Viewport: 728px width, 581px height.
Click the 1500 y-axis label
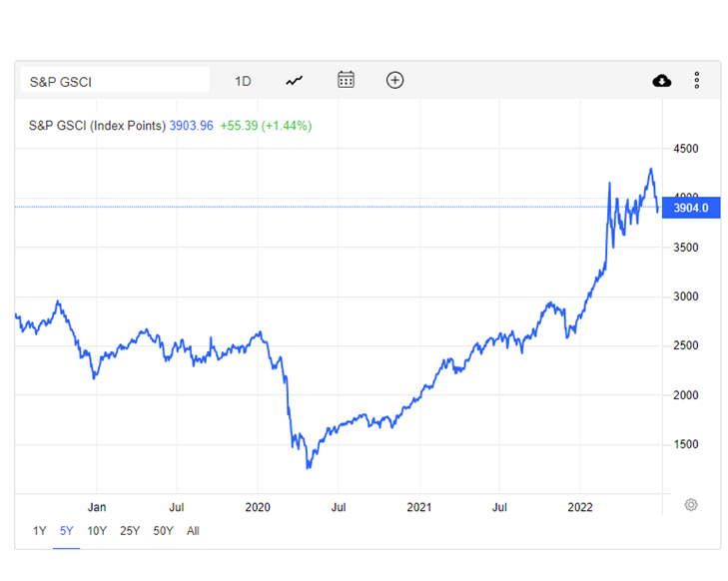tap(686, 444)
